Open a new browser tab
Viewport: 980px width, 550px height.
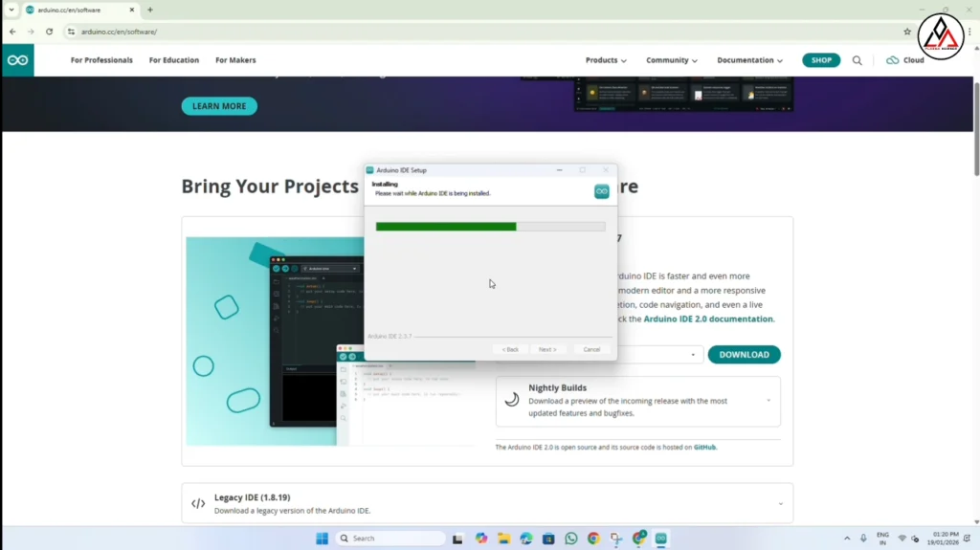coord(150,10)
